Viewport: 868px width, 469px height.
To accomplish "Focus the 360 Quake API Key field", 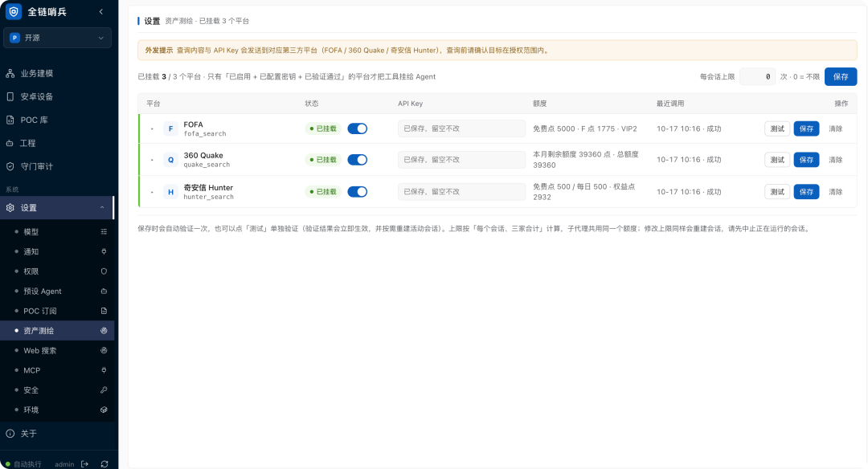I will 461,160.
